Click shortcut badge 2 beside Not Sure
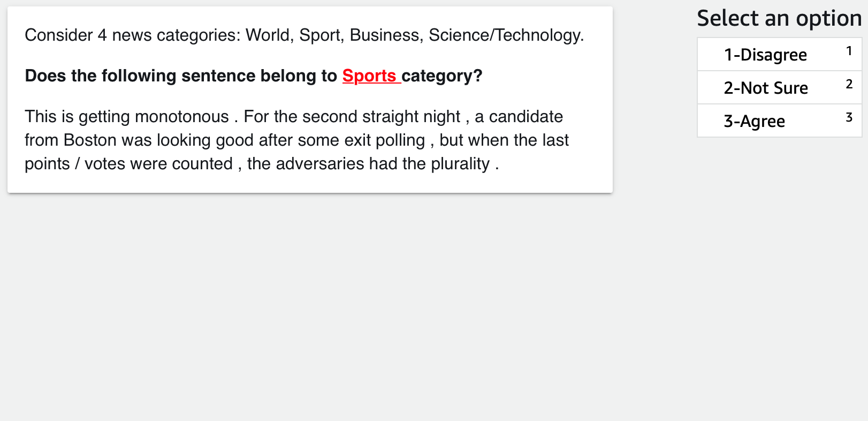868x421 pixels. point(849,84)
